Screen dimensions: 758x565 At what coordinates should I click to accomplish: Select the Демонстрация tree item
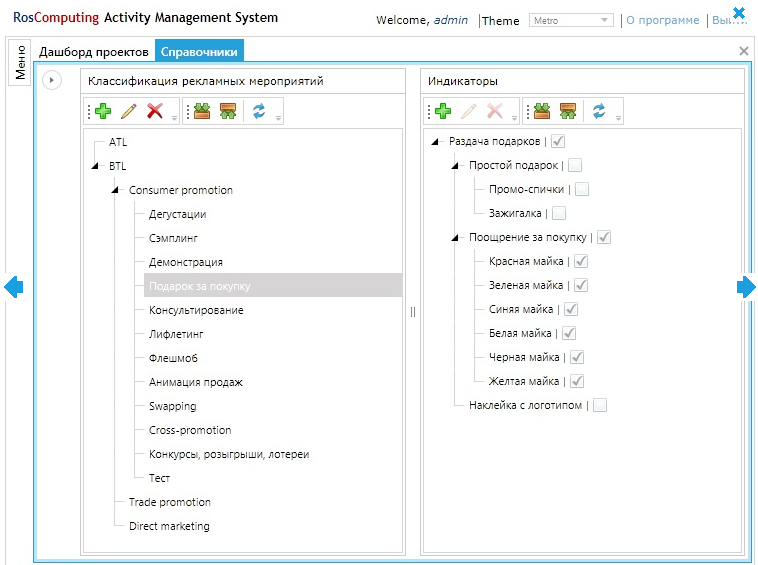coord(186,262)
